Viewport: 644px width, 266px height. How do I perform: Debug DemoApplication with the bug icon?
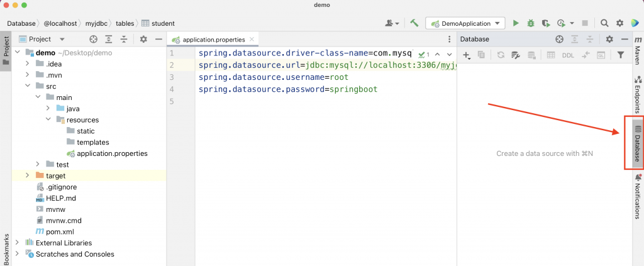(531, 23)
